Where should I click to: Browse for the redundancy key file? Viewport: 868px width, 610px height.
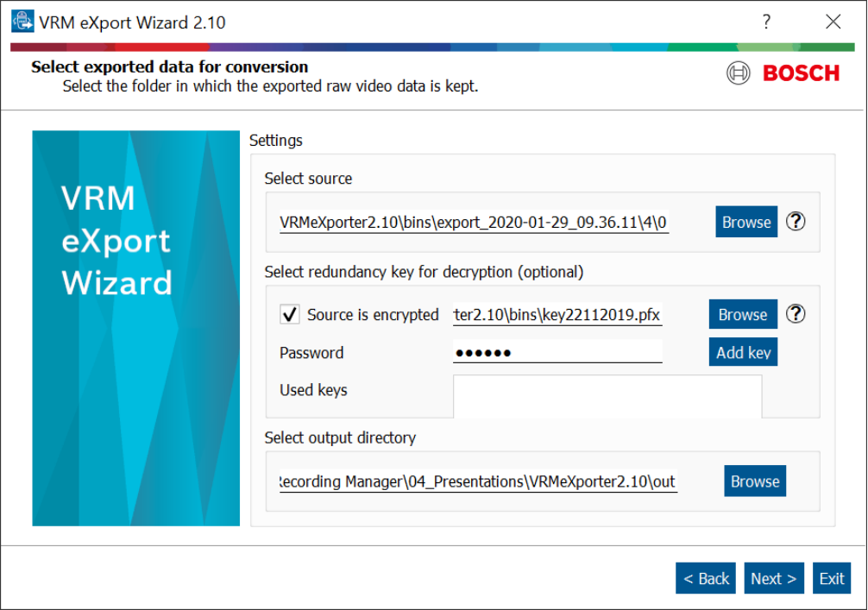click(x=743, y=314)
